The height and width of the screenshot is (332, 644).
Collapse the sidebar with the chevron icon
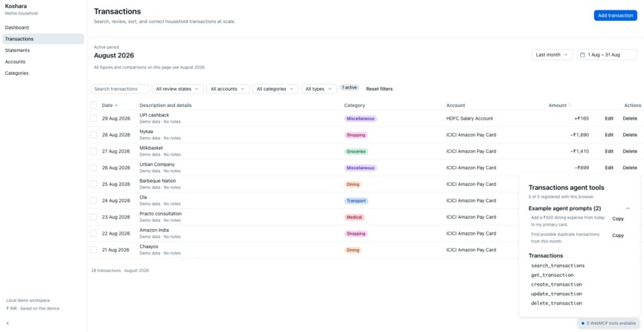(x=8, y=323)
